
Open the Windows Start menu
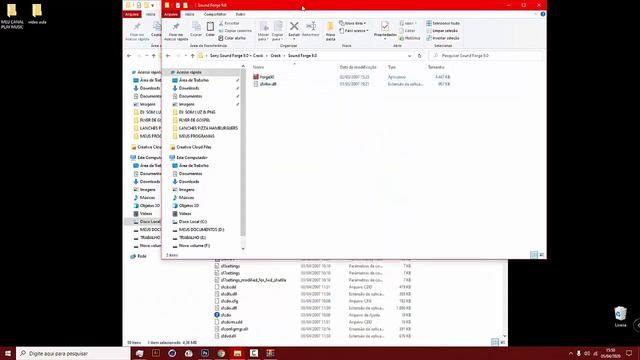tap(7, 353)
